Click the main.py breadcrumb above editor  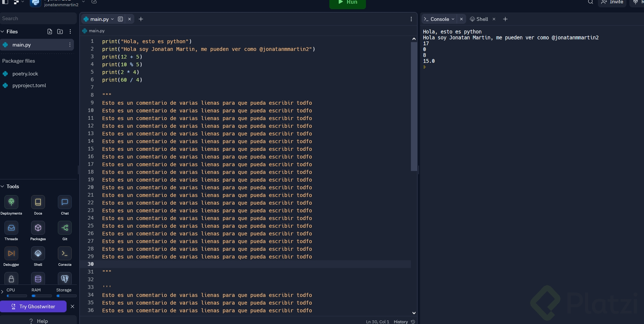tap(94, 31)
